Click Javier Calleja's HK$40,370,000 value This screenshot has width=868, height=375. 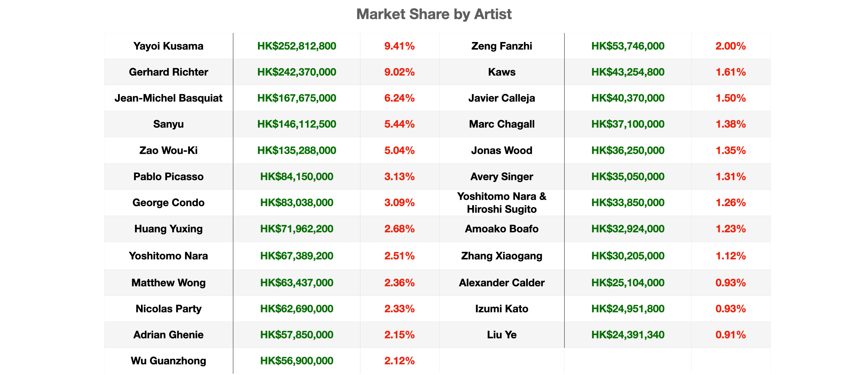coord(628,98)
